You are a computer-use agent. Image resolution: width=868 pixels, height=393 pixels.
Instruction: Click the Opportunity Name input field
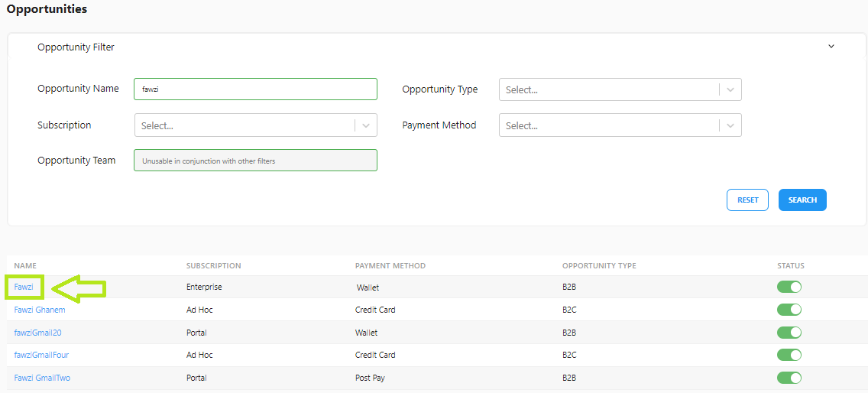click(x=255, y=89)
